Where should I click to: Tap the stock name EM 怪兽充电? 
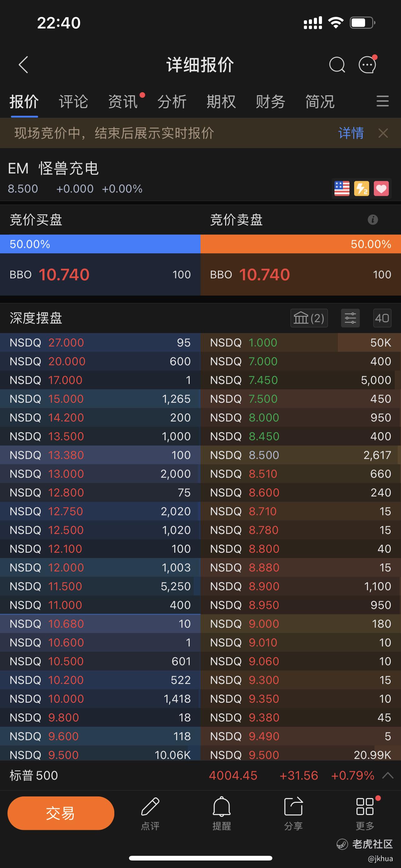click(53, 168)
